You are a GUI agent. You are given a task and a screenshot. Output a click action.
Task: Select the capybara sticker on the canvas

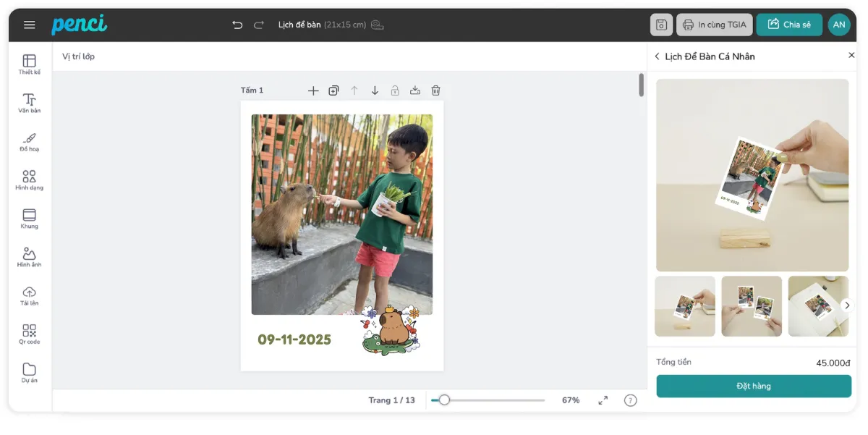[x=391, y=329]
